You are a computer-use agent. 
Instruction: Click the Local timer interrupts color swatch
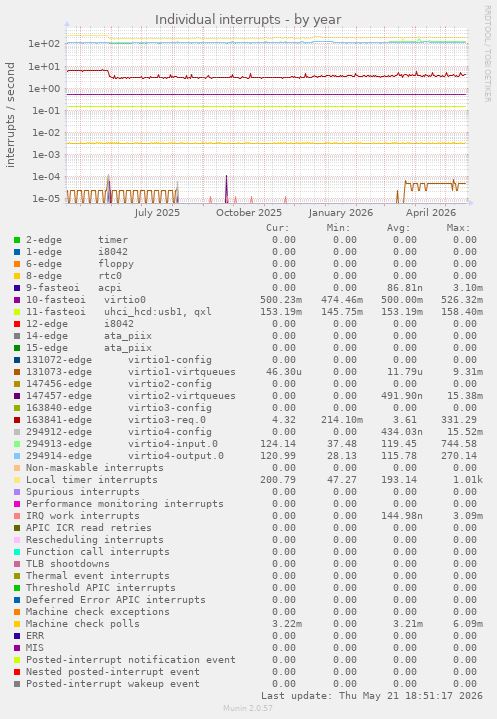click(17, 480)
